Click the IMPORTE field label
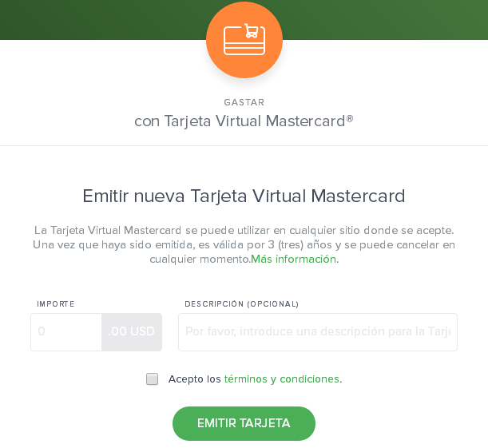Image resolution: width=488 pixels, height=448 pixels. pos(56,304)
